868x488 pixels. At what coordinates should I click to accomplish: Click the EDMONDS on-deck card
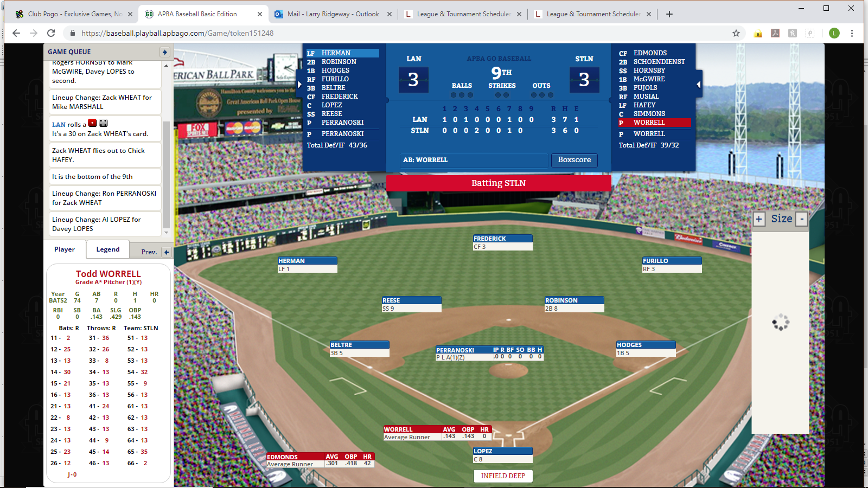pyautogui.click(x=320, y=460)
